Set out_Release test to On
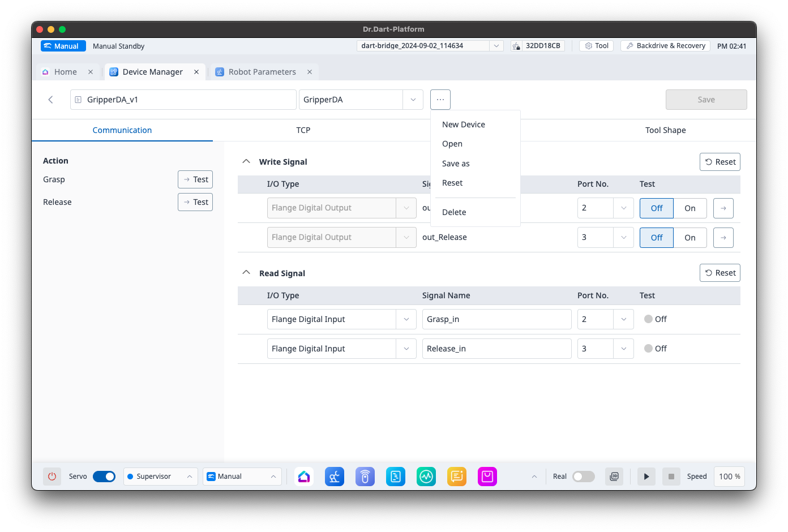The height and width of the screenshot is (532, 788). (689, 238)
